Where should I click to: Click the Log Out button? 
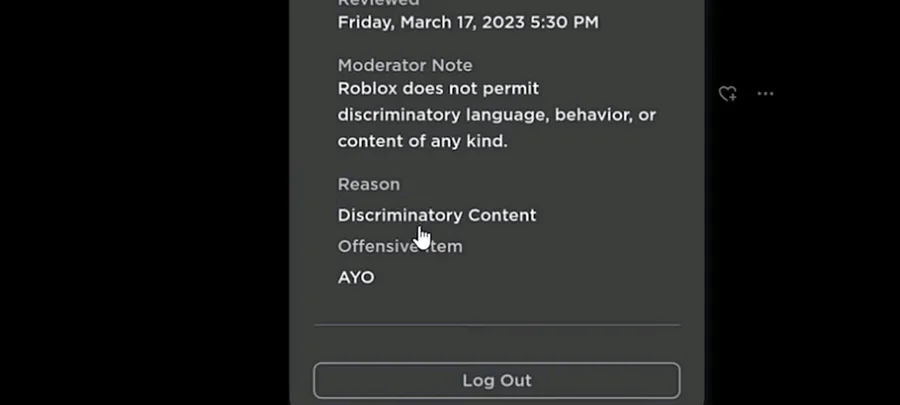coord(496,380)
